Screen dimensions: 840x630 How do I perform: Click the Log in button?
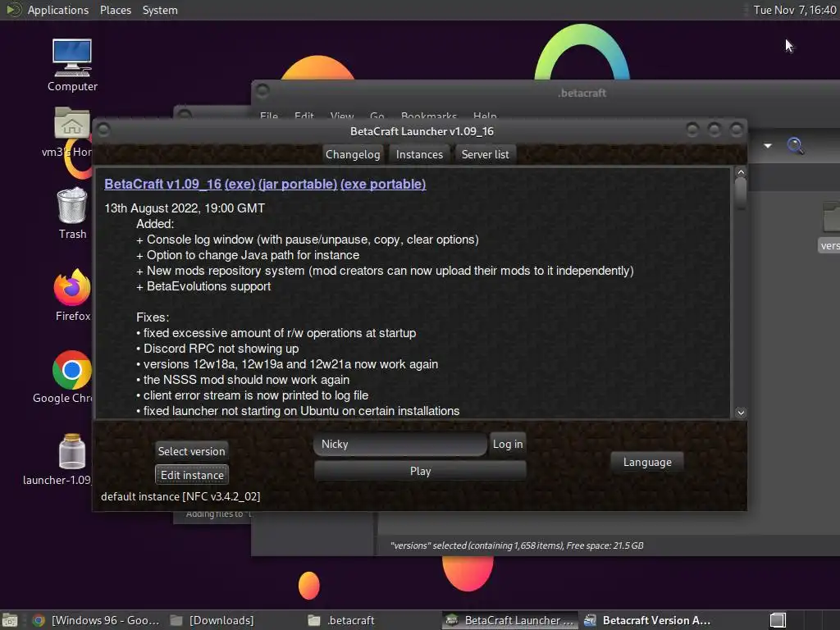tap(507, 444)
